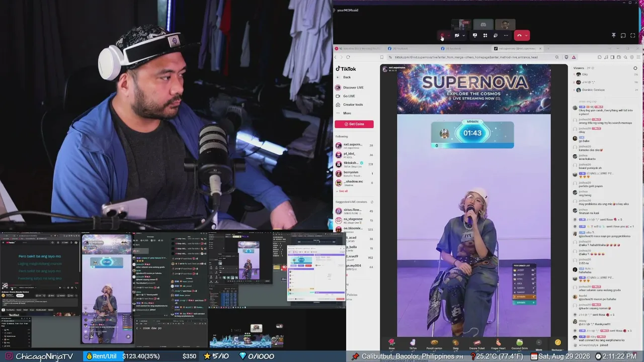Open the Brave Rewards triangle icon
The width and height of the screenshot is (644, 362).
coord(574,57)
